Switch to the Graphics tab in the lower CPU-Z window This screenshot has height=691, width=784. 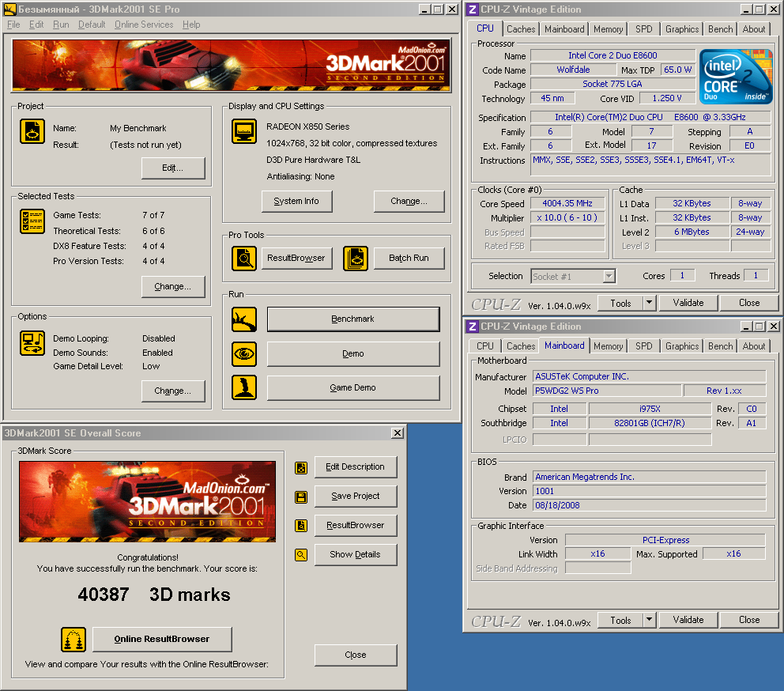(681, 346)
